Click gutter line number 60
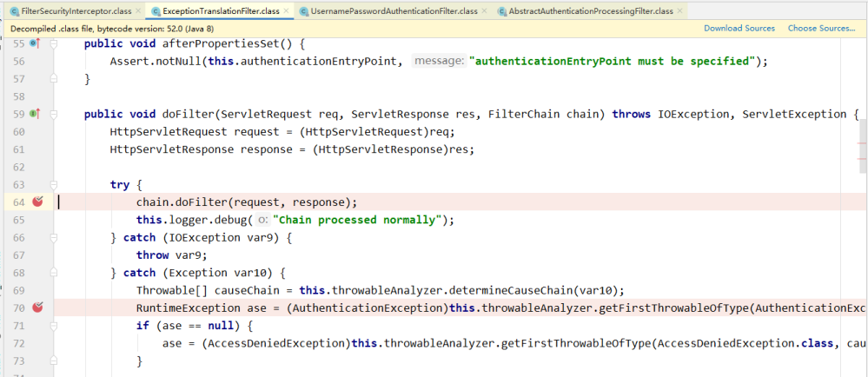 click(18, 132)
